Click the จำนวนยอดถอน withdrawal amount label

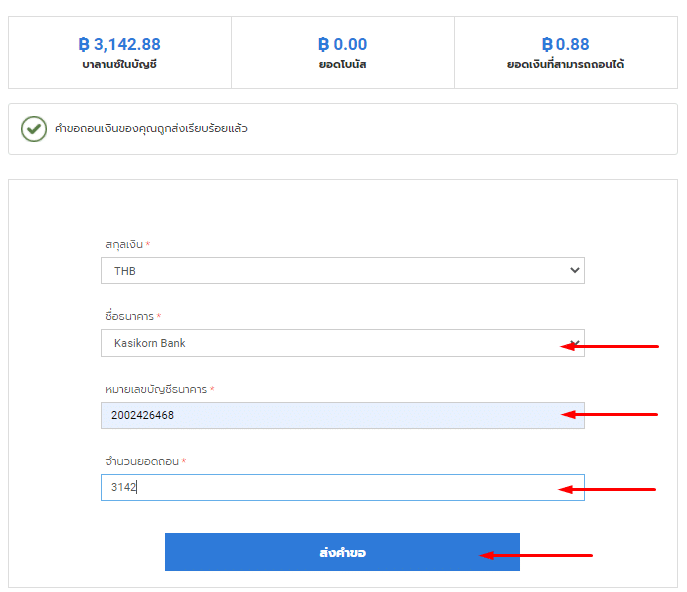143,461
